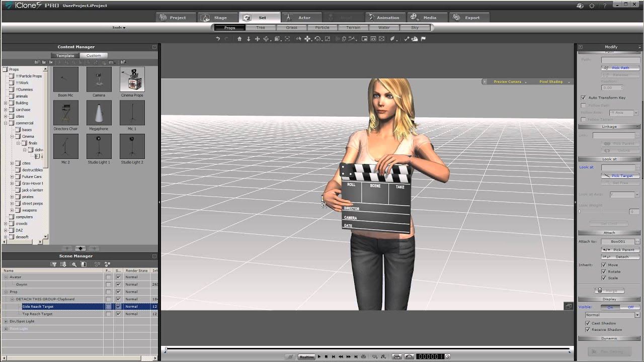644x362 pixels.
Task: Click the filter icon in Scene Manager
Action: click(54, 264)
